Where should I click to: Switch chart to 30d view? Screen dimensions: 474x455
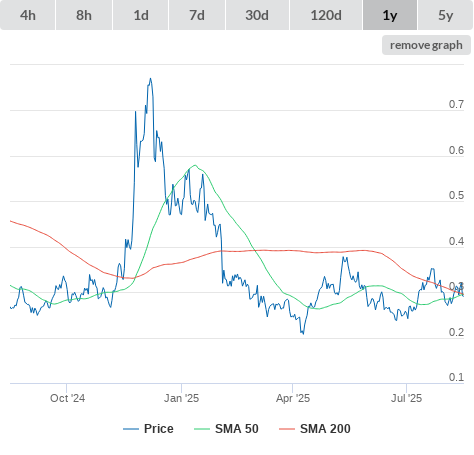[257, 15]
